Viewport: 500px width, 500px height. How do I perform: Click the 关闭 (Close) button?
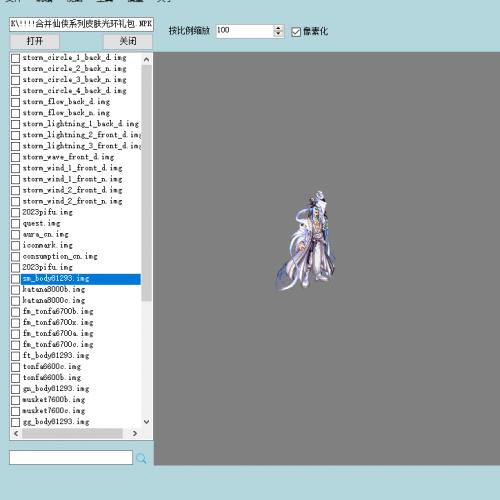[128, 41]
